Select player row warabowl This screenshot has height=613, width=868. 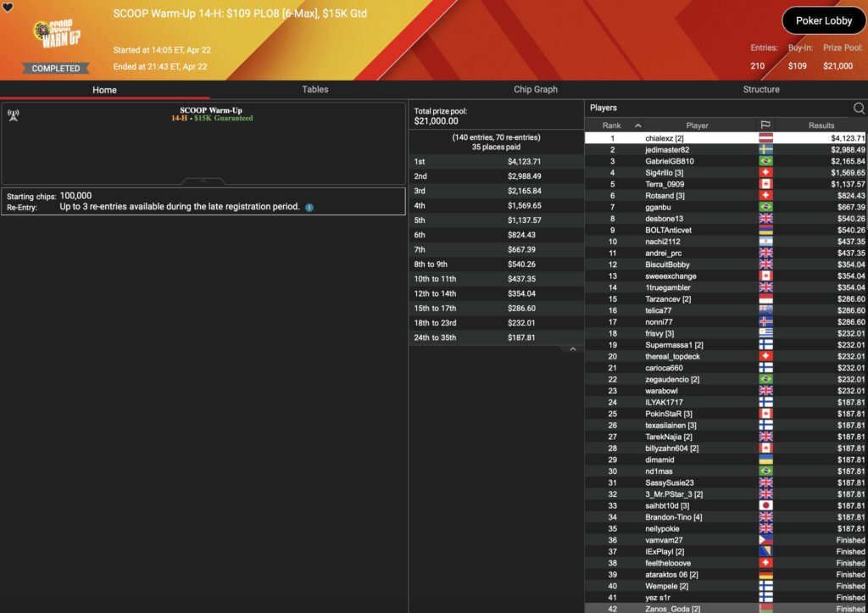726,391
